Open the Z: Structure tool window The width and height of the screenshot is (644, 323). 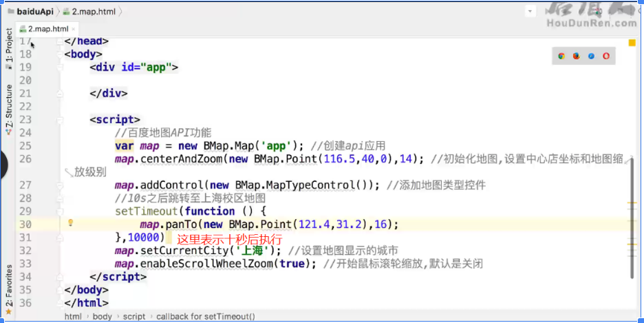(9, 110)
